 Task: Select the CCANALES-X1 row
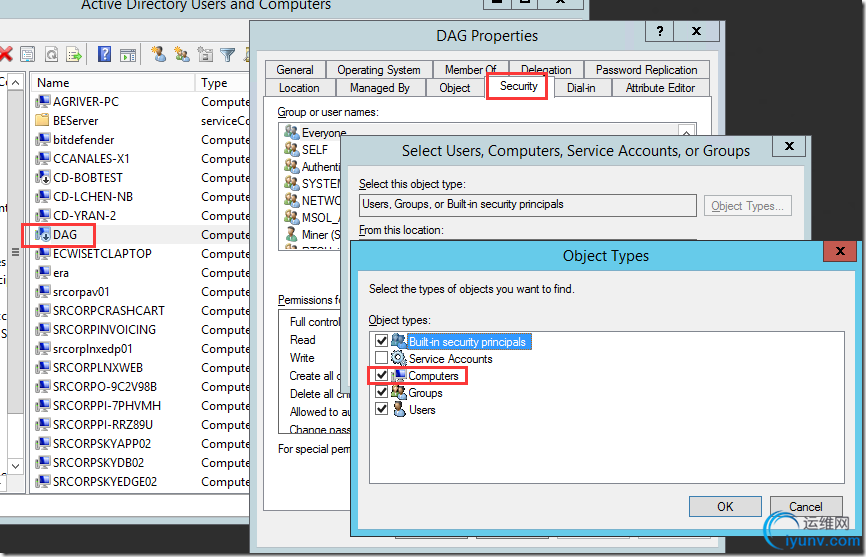(141, 158)
